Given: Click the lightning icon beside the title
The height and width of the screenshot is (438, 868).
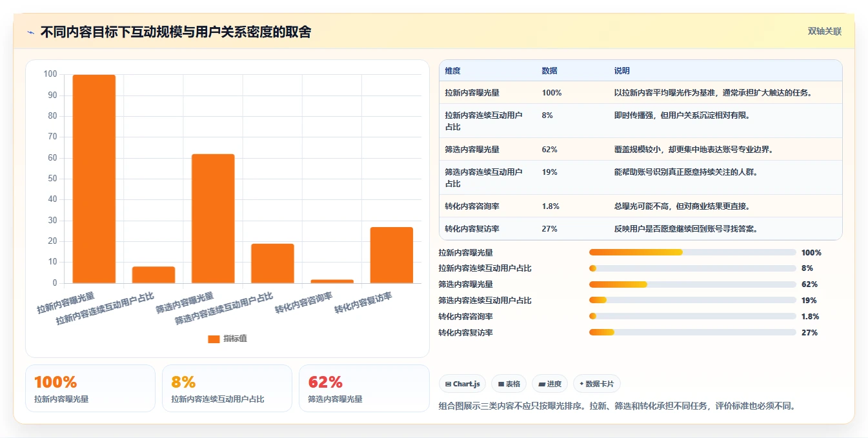Looking at the screenshot, I should (x=30, y=32).
